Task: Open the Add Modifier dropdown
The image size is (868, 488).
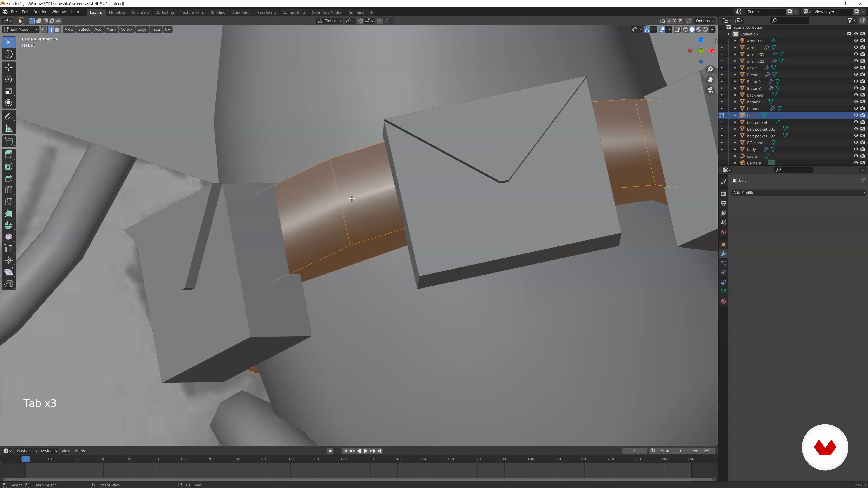Action: (x=798, y=193)
